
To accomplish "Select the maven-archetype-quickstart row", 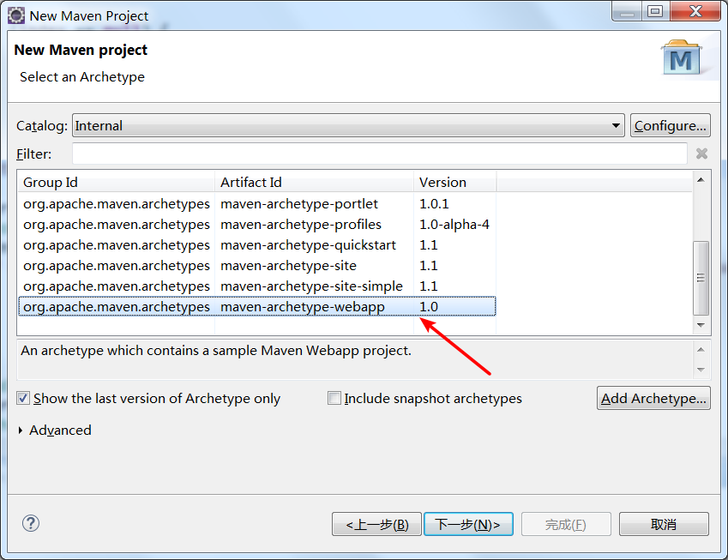I will 257,244.
